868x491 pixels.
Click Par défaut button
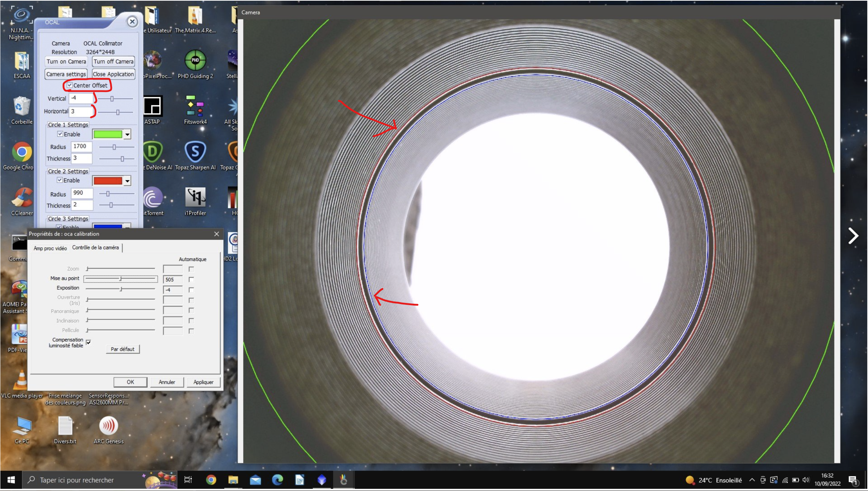pos(123,349)
